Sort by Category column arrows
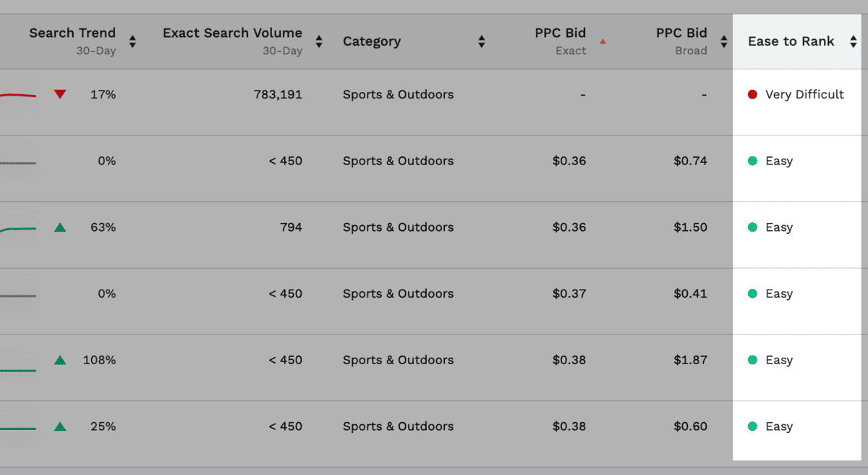Screen dimensions: 868x475 (482, 41)
